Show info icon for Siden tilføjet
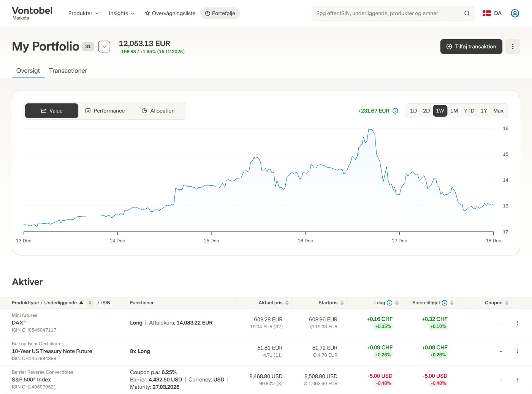The height and width of the screenshot is (394, 532). [x=445, y=303]
